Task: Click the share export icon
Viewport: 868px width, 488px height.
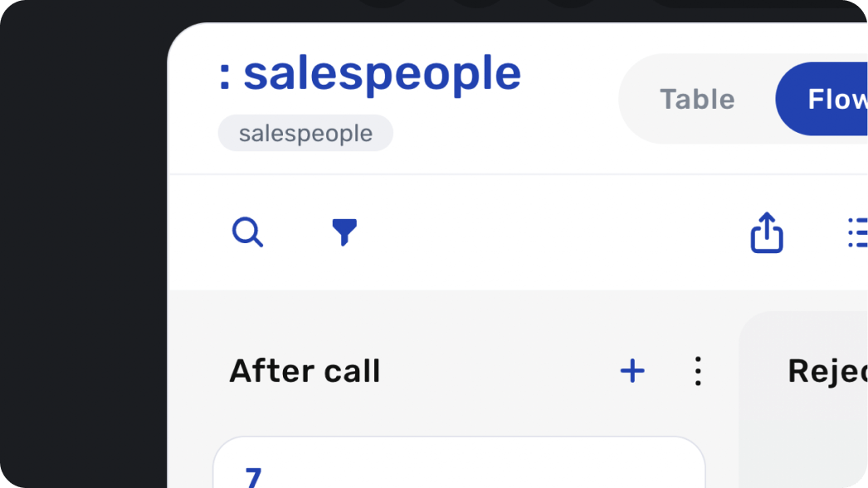Action: (x=767, y=232)
